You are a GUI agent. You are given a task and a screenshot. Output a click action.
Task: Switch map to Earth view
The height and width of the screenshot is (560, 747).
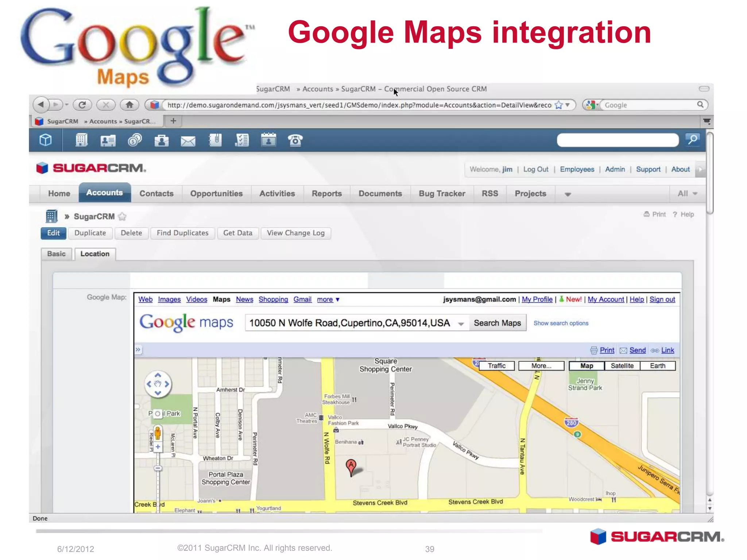(x=658, y=366)
